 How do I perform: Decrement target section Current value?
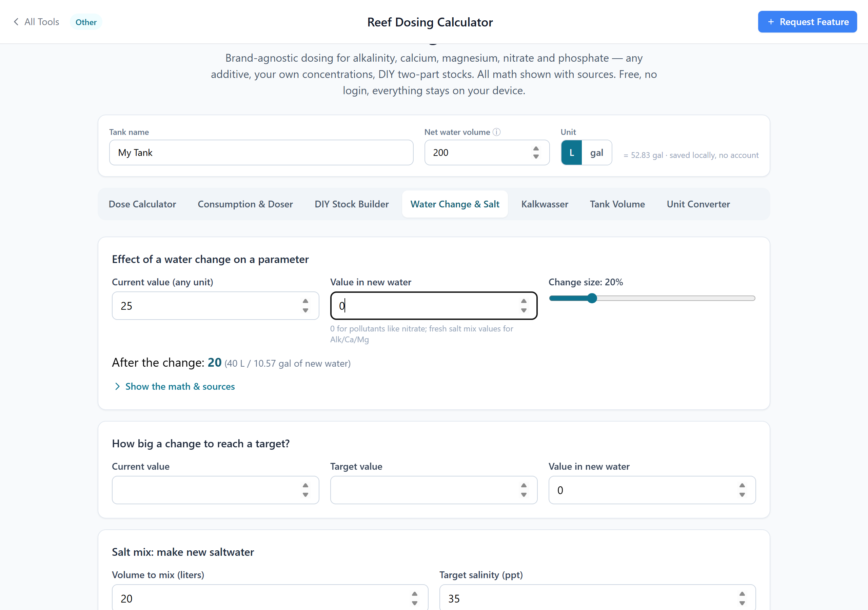coord(305,495)
